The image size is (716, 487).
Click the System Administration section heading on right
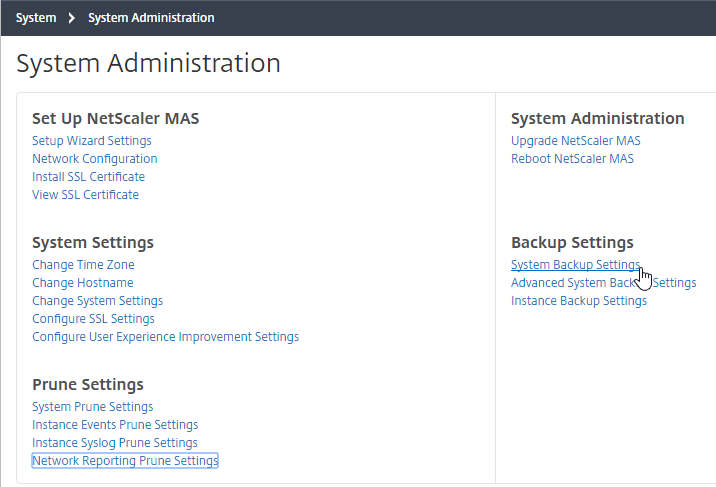(x=598, y=119)
